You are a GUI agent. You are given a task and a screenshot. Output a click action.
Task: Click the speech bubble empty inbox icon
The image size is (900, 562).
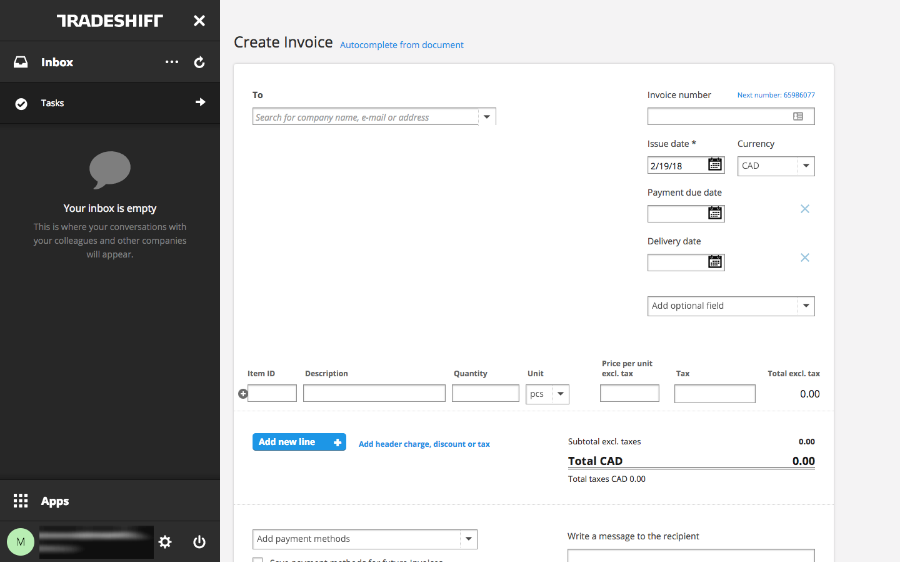click(110, 170)
